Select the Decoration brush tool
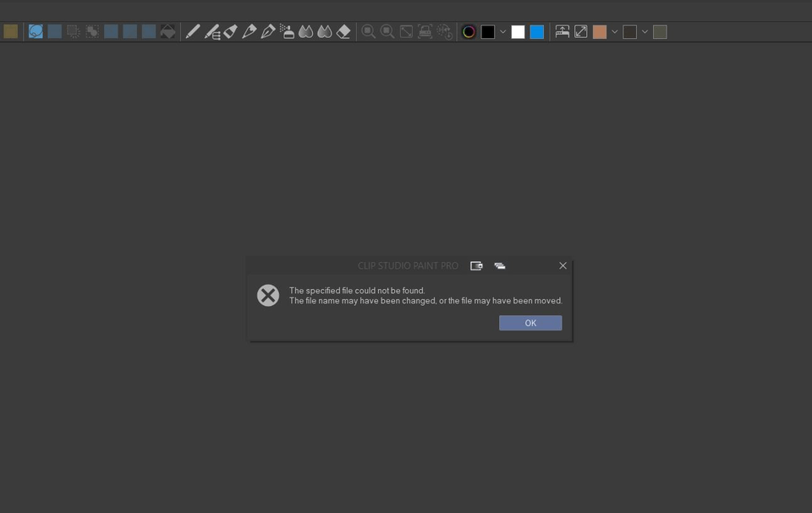This screenshot has height=513, width=812. coord(213,31)
